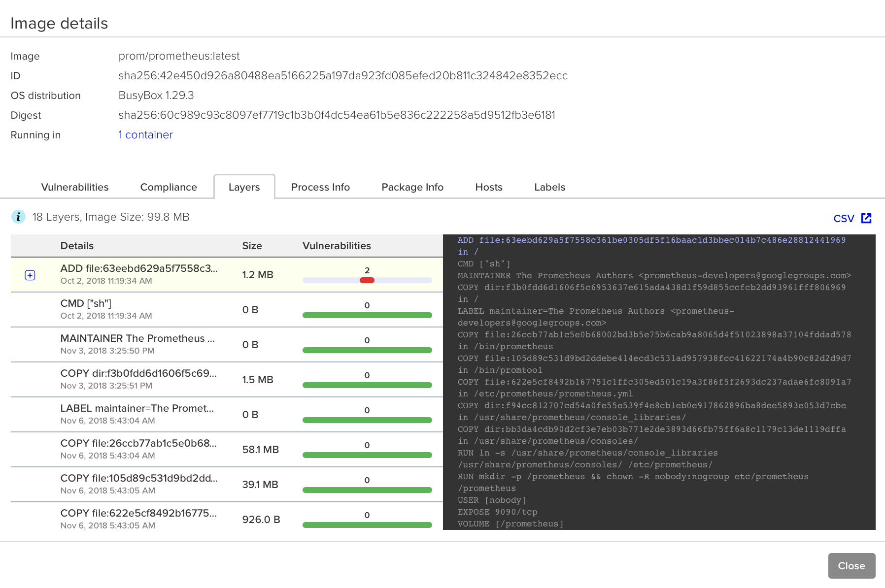Image resolution: width=885 pixels, height=588 pixels.
Task: Select the CMD ["sh"] layer row
Action: pyautogui.click(x=227, y=310)
